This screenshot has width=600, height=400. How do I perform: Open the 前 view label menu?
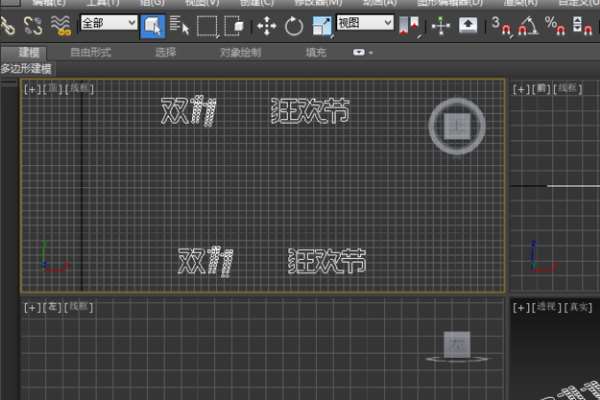pos(541,89)
